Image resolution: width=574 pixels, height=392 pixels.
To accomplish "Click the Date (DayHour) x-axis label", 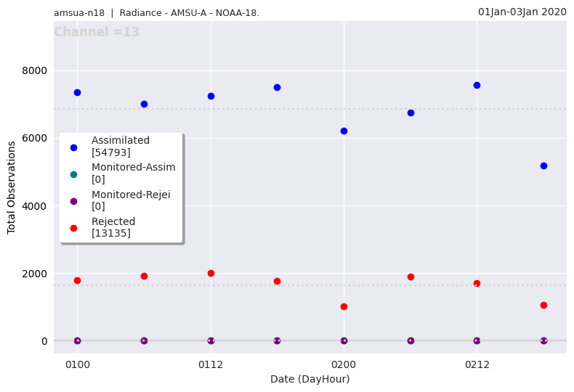I will click(x=310, y=379).
